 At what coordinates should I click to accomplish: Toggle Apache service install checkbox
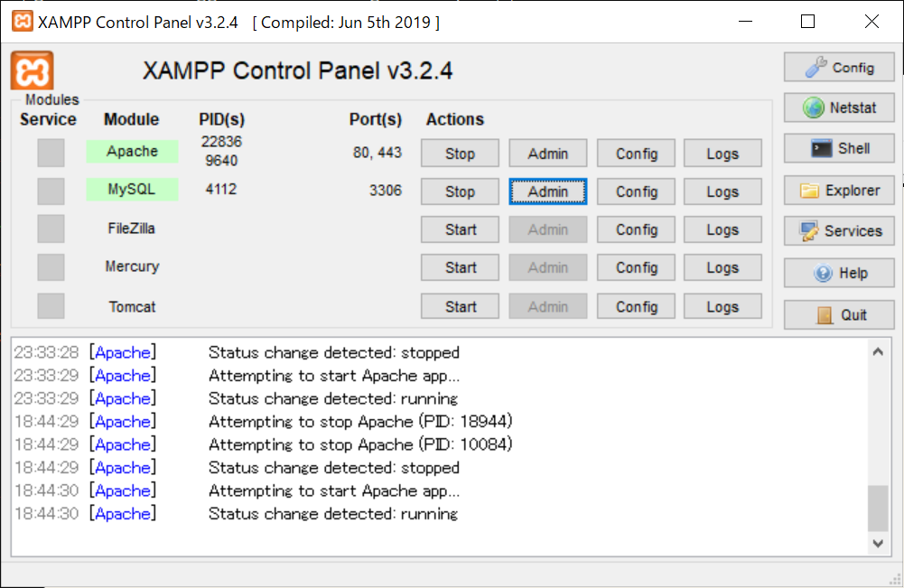pos(51,153)
